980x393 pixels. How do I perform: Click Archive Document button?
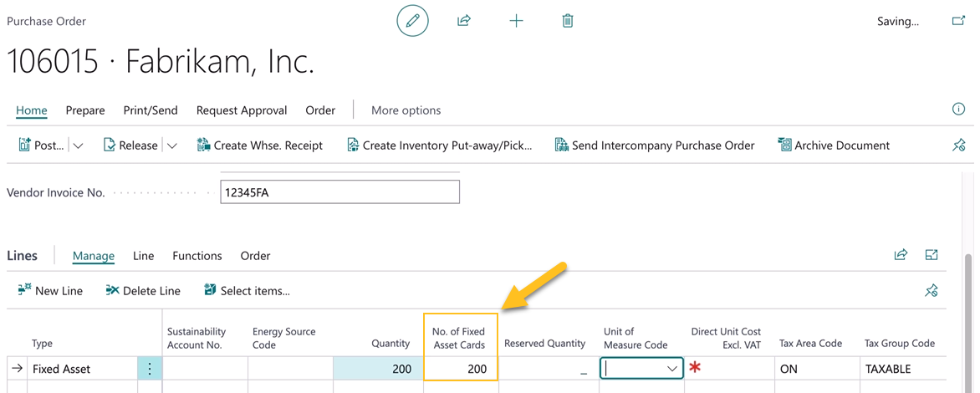(x=834, y=145)
